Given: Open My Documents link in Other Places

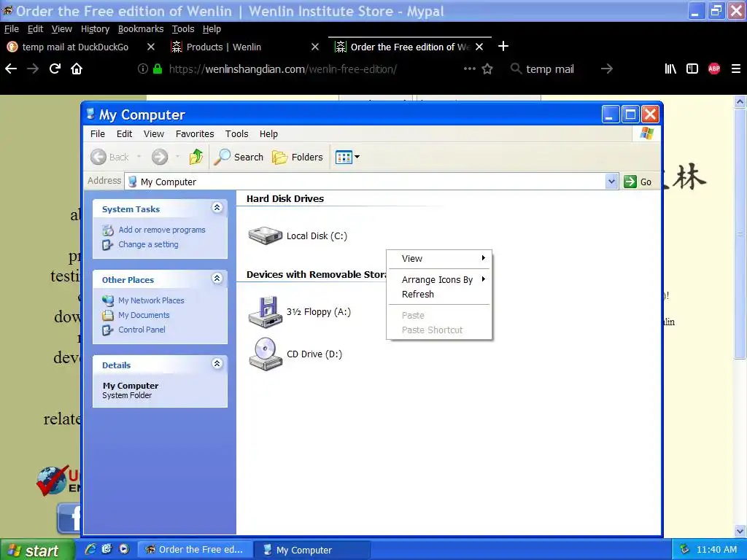Looking at the screenshot, I should (x=144, y=315).
